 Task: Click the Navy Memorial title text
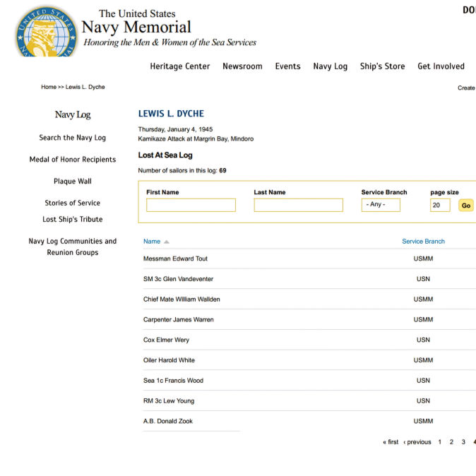[136, 27]
